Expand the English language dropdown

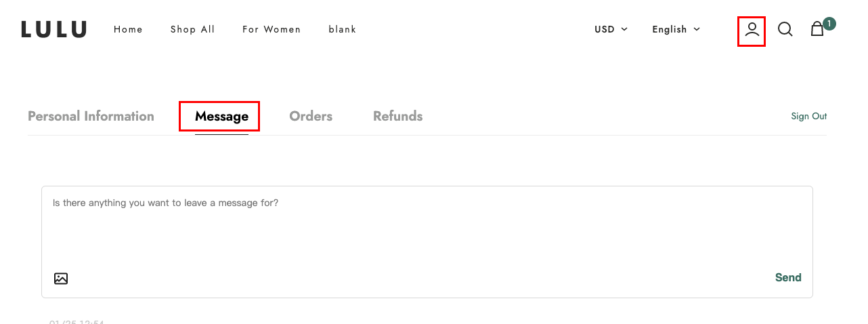pyautogui.click(x=676, y=29)
